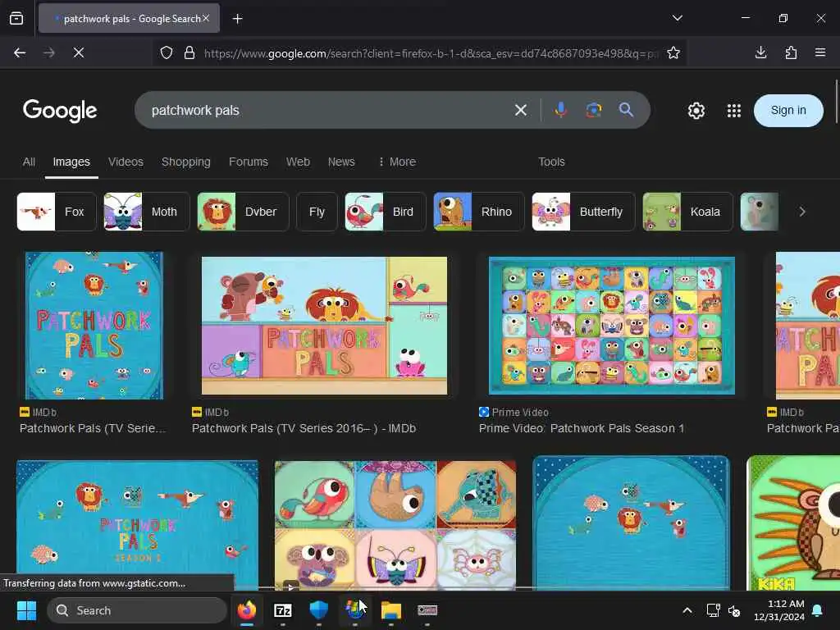840x630 pixels.
Task: Open tracking protection shield info
Action: [167, 53]
